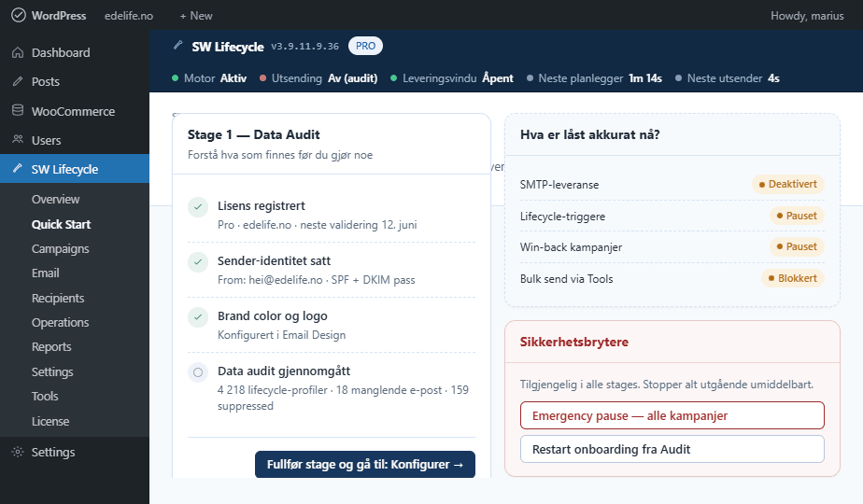Click the green check beside Lisens registrert
The height and width of the screenshot is (504, 863).
198,207
